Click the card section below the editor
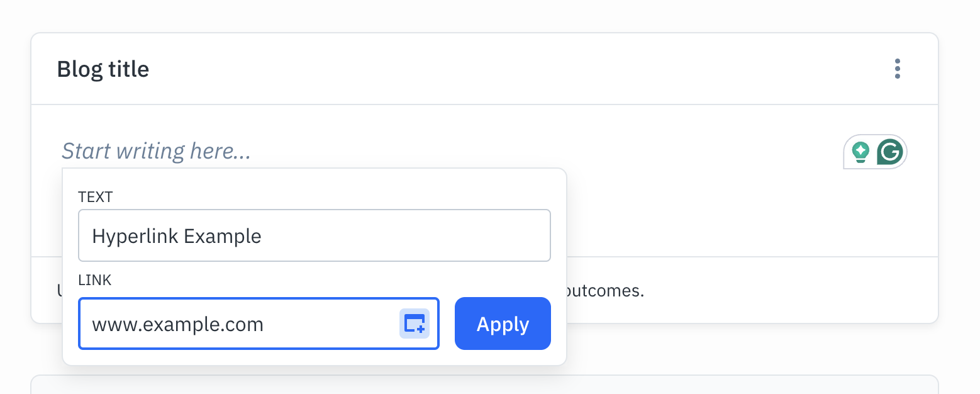Screen dimensions: 980x394 tap(755, 290)
